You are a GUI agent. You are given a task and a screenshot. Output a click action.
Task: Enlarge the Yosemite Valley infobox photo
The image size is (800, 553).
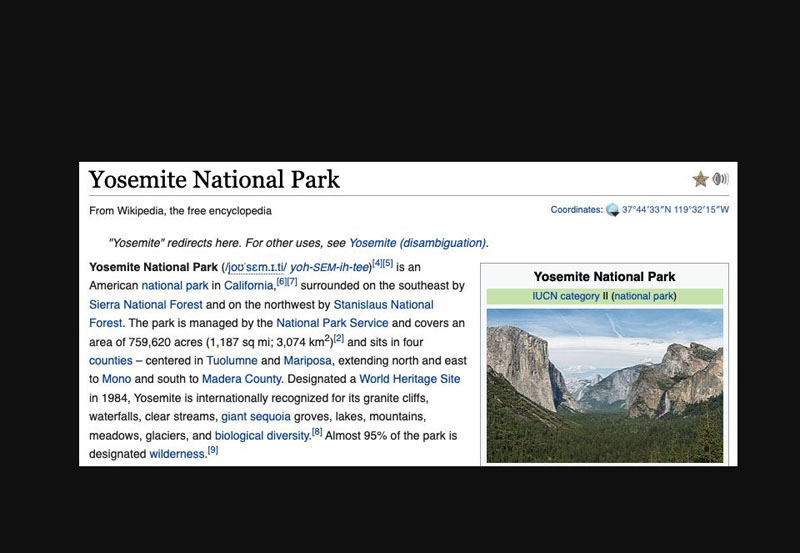click(x=605, y=386)
